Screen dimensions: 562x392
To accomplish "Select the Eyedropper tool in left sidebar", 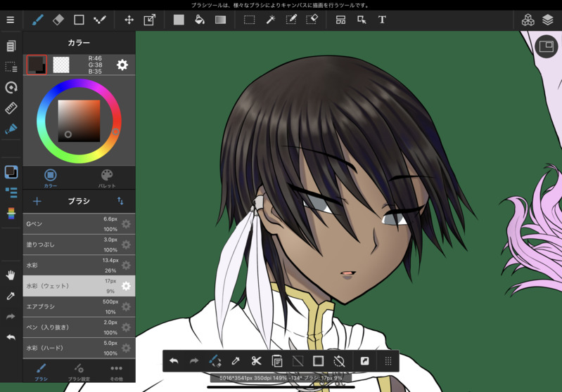I will point(11,296).
